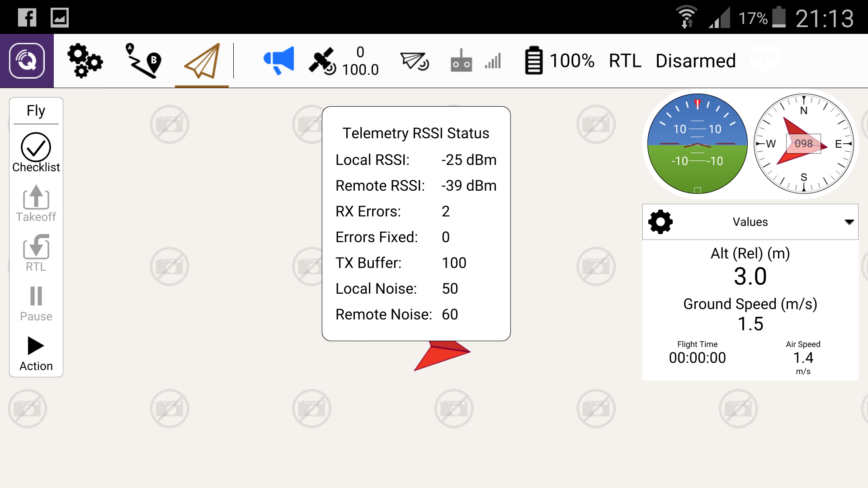This screenshot has width=868, height=488.
Task: Pause the vehicle
Action: point(36,303)
